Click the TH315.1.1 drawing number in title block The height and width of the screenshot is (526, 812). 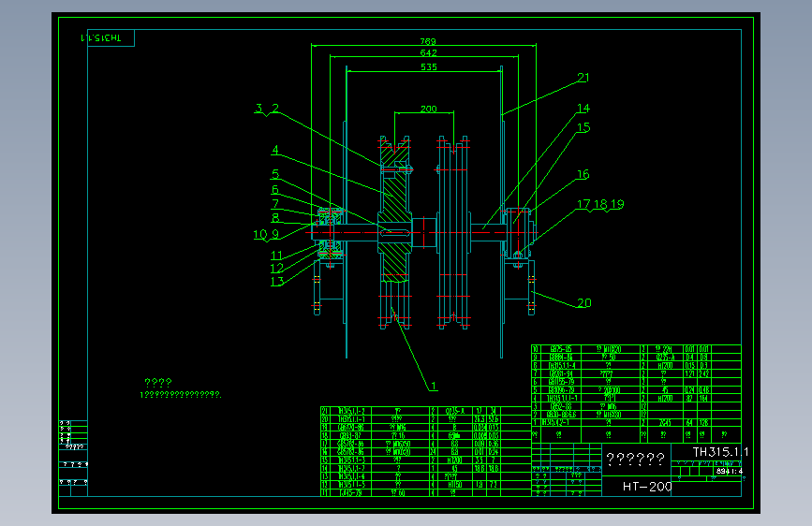720,452
